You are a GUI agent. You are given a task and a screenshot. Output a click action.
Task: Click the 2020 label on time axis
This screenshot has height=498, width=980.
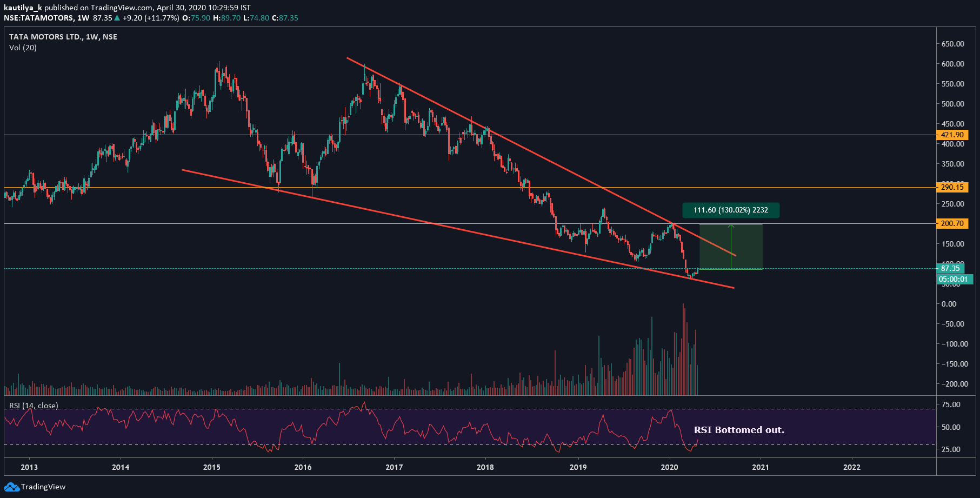tap(670, 467)
